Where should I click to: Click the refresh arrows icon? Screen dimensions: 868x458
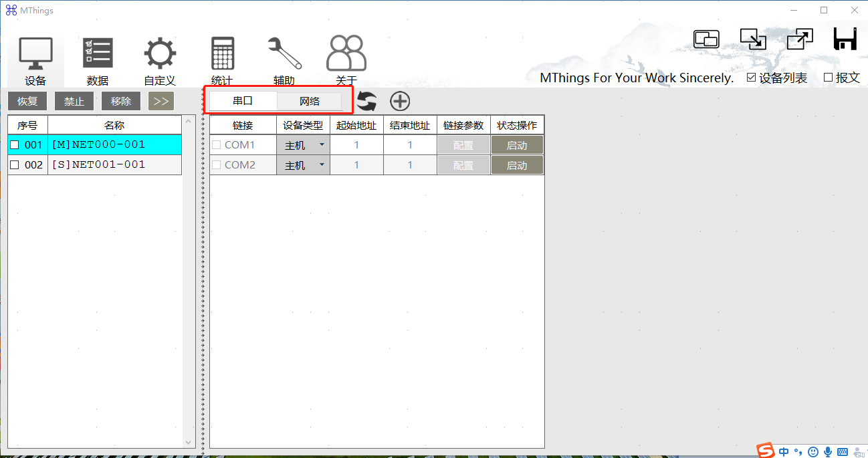point(366,102)
